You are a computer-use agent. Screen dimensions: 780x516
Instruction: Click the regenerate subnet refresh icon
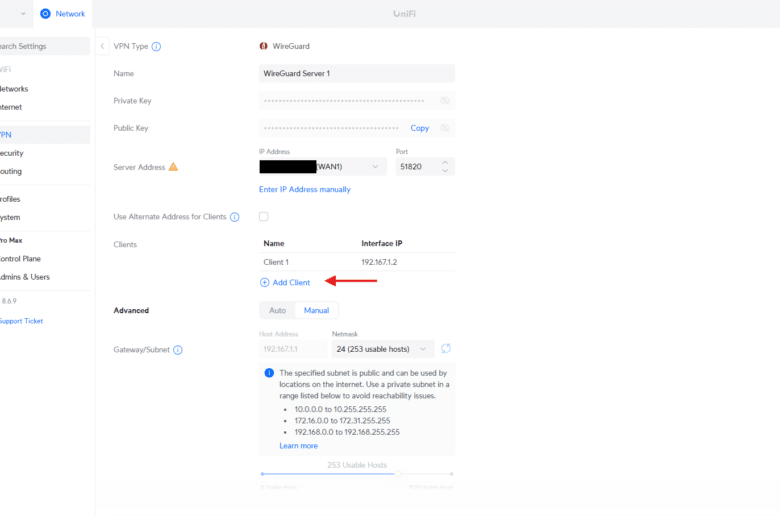point(446,348)
